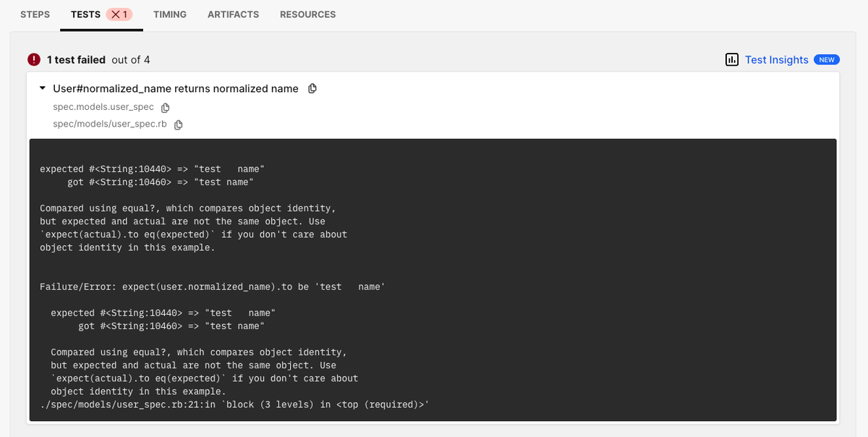Open the Steps tab

pos(35,14)
